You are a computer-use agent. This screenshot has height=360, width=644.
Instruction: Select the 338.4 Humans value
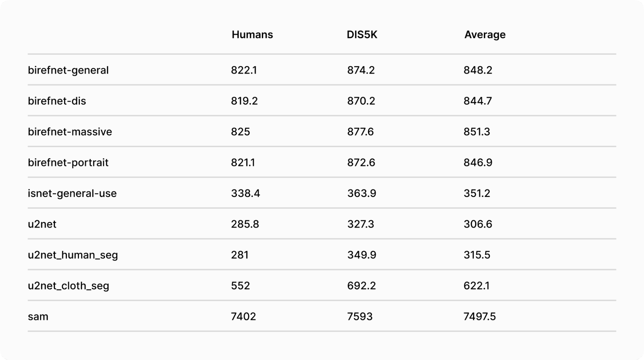[245, 193]
